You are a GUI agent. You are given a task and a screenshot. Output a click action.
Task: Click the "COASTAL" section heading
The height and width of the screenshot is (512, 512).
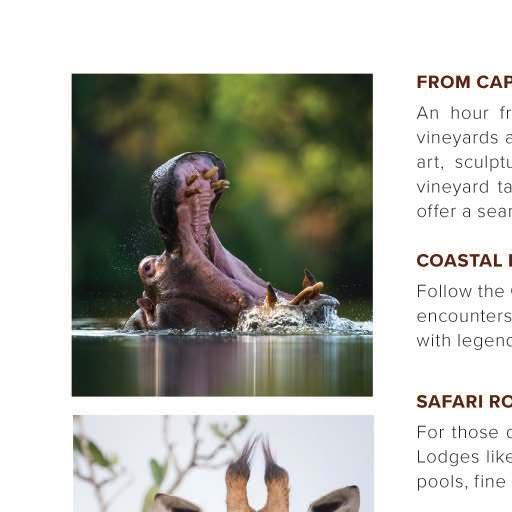(x=464, y=261)
